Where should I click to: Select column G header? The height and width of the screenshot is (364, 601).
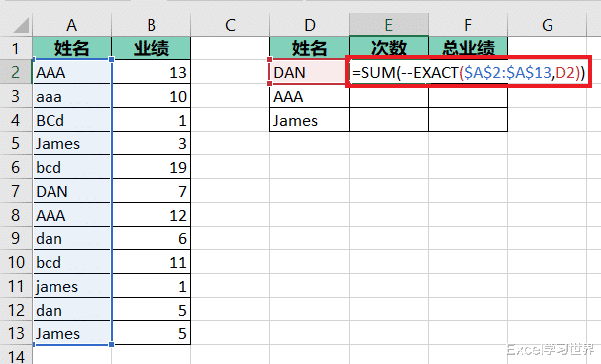547,25
